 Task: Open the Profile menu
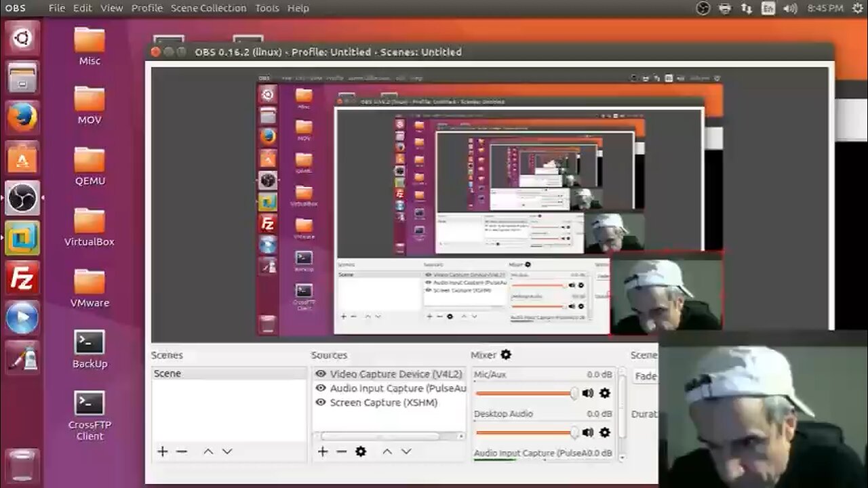[x=147, y=8]
